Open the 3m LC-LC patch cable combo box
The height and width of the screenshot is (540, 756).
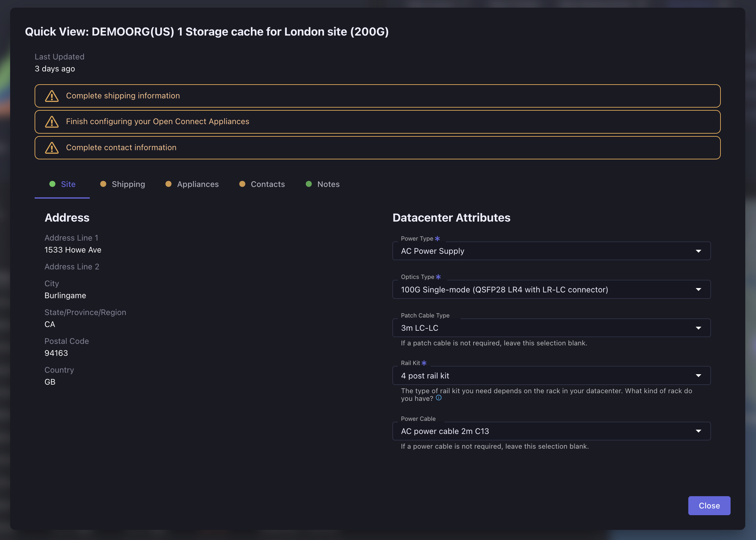pos(551,328)
